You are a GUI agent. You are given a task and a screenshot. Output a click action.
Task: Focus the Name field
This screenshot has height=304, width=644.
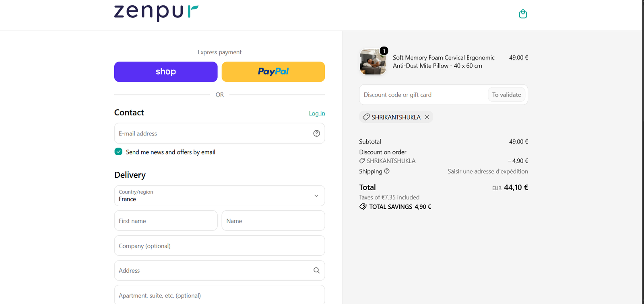tap(273, 221)
